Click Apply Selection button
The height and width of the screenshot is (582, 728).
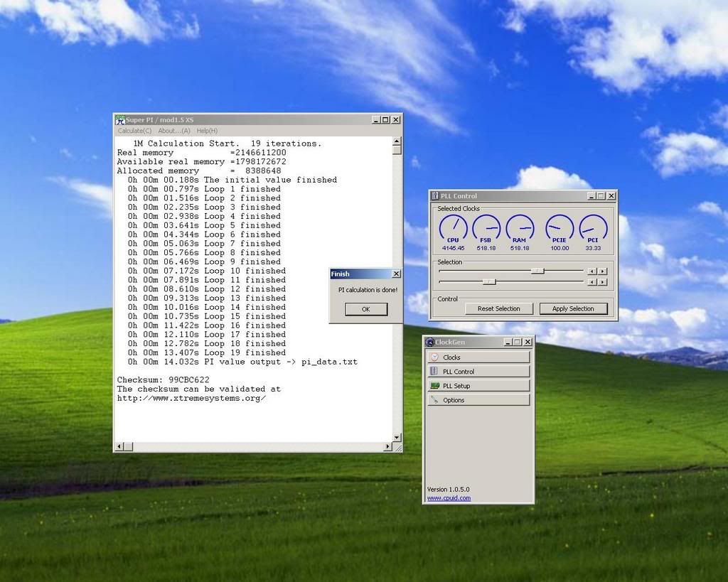click(x=573, y=308)
